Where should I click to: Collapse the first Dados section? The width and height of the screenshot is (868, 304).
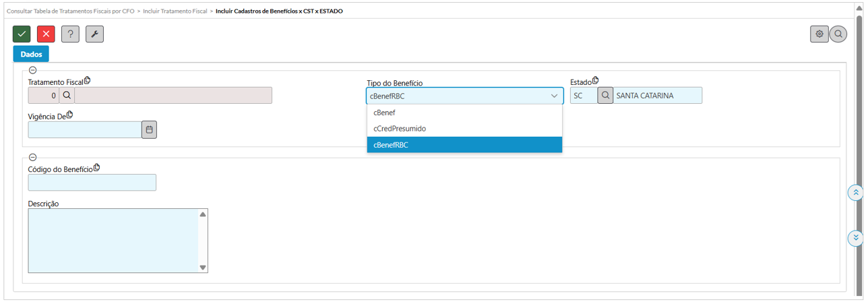coord(33,70)
